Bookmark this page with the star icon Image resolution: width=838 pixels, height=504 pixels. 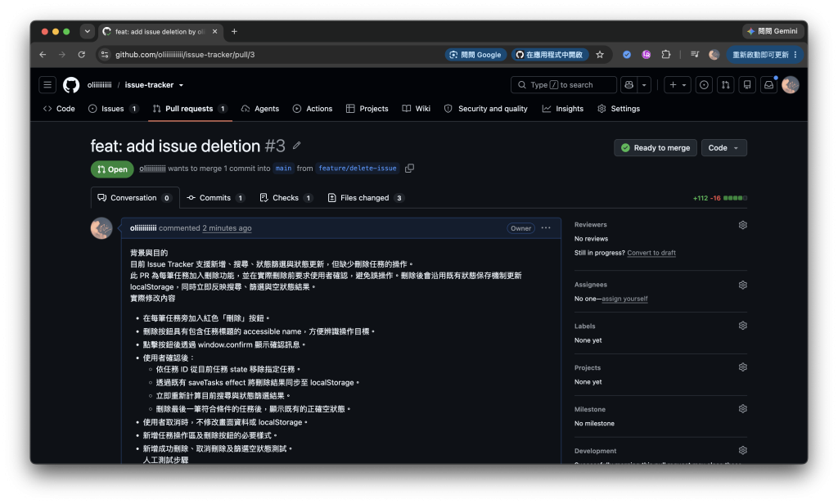point(600,55)
